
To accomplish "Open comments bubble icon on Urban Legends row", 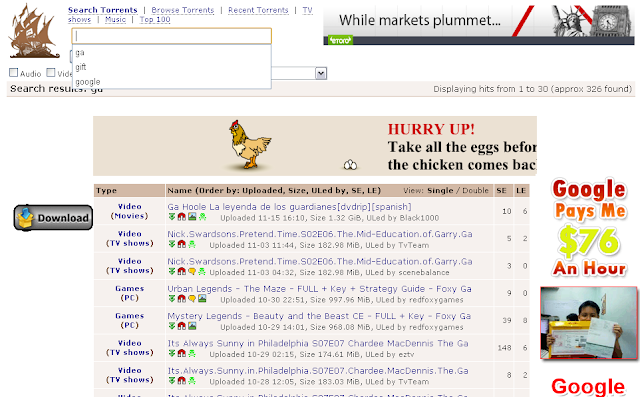I will pos(192,299).
